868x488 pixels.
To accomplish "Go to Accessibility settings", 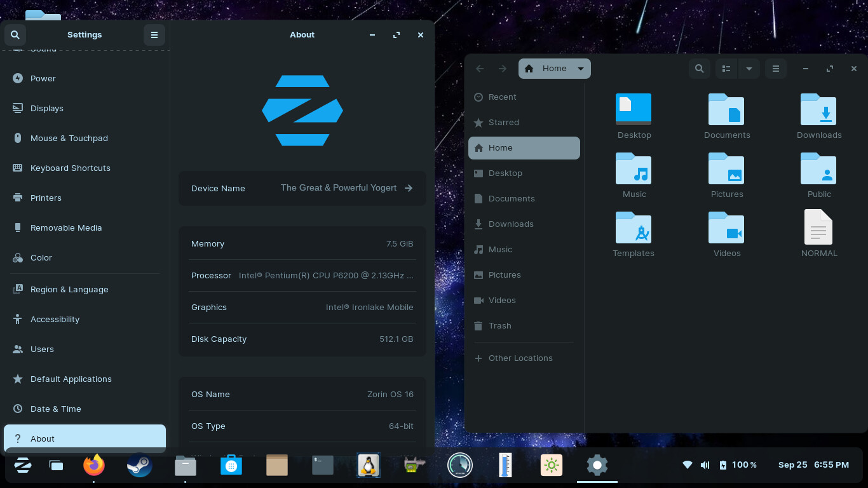I will (x=85, y=320).
